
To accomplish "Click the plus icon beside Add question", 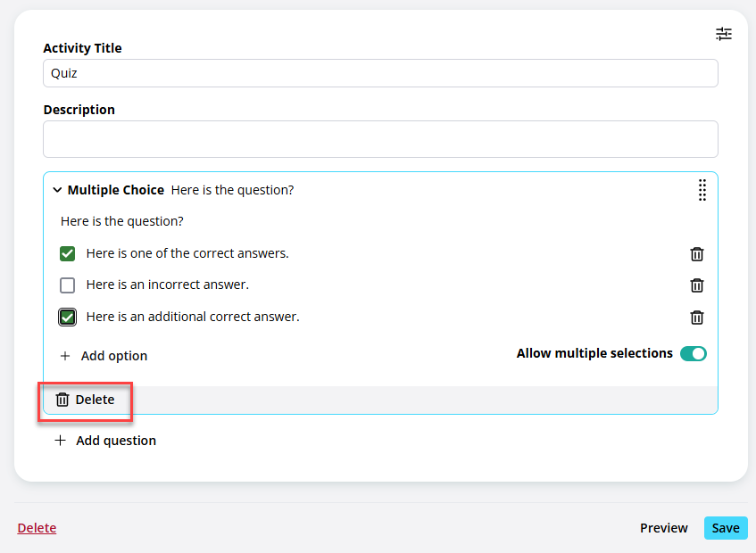I will [x=61, y=441].
